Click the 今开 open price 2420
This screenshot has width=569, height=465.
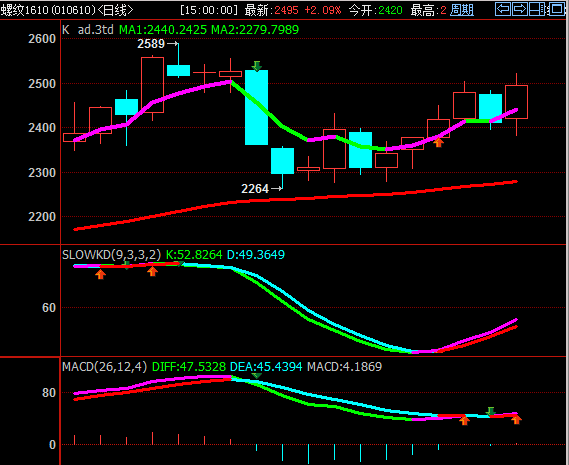[390, 10]
